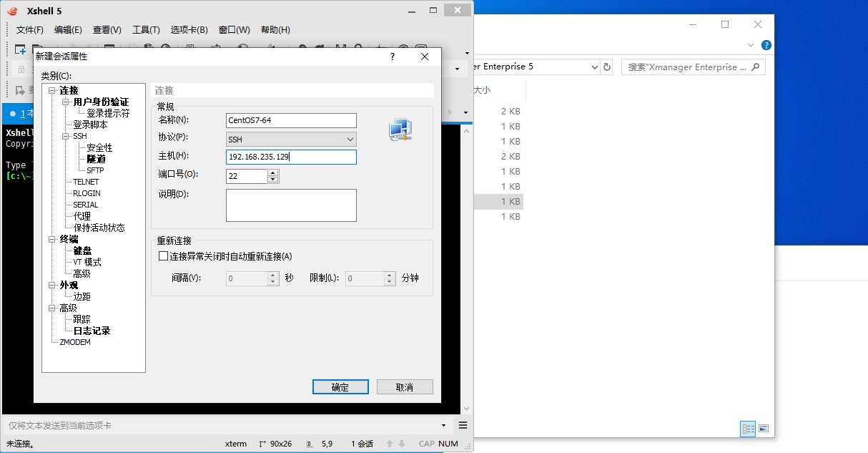Switch Explorer to large icons view
This screenshot has width=868, height=453.
tap(764, 429)
